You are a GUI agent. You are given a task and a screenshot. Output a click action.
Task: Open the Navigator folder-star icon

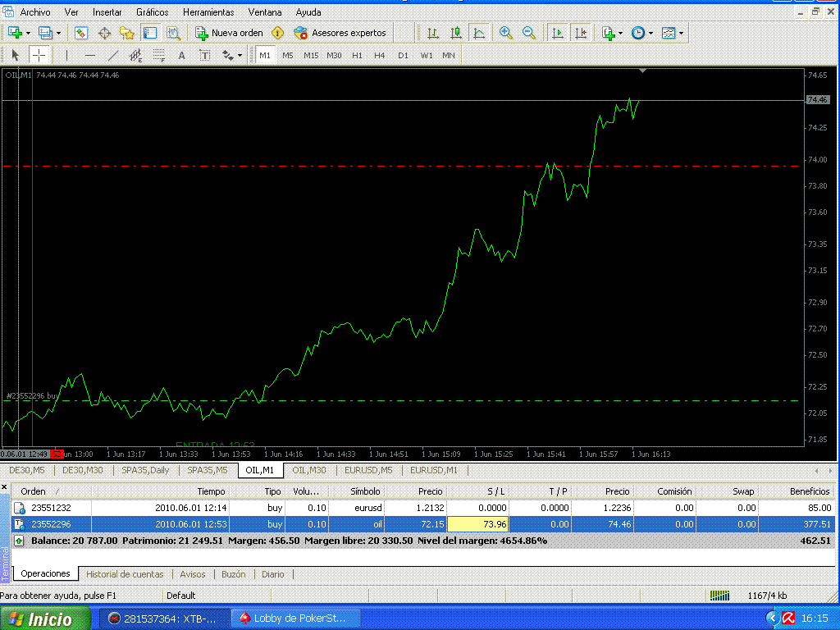pyautogui.click(x=127, y=33)
